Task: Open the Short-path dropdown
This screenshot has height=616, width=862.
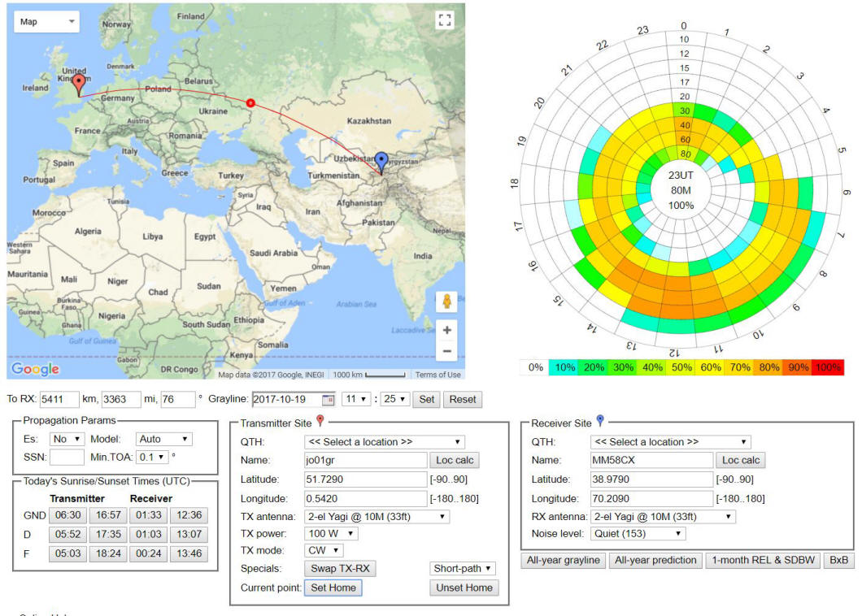Action: [x=463, y=569]
